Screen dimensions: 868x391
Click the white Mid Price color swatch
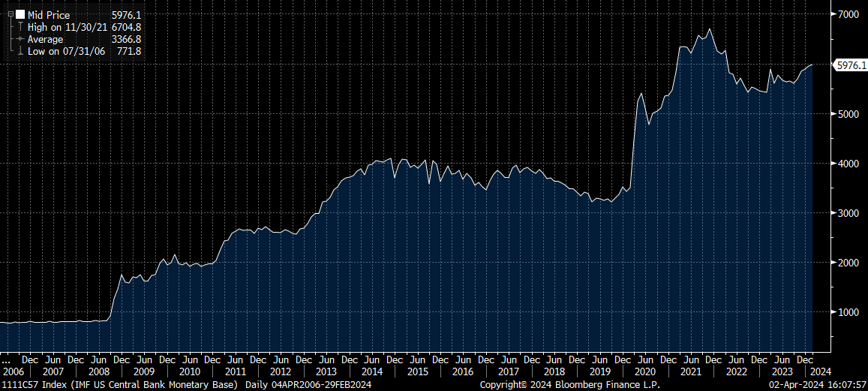click(20, 15)
